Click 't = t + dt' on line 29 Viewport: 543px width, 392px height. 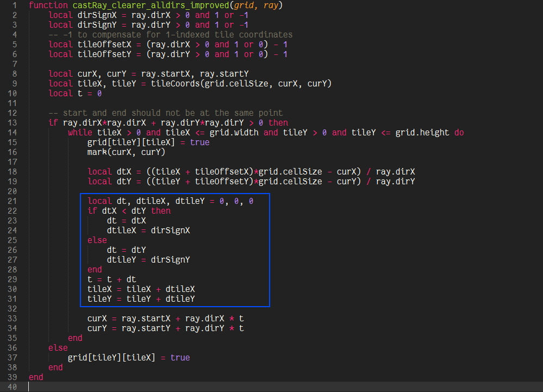[x=111, y=279]
